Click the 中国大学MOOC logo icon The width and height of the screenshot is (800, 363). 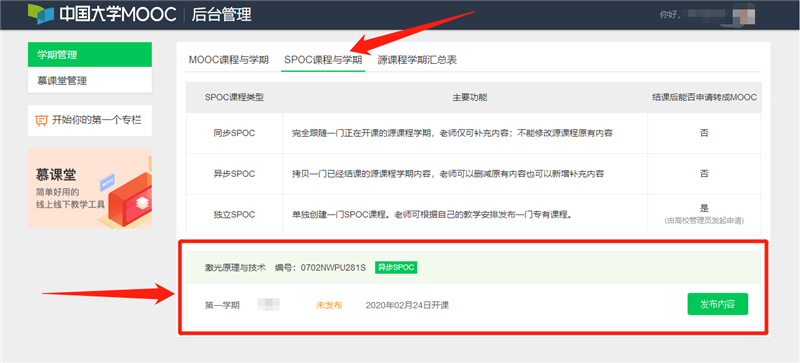(x=41, y=14)
